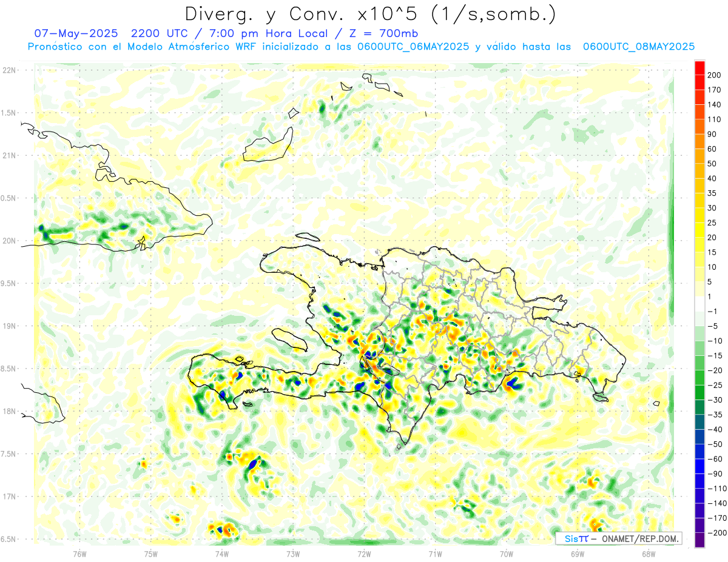Click the 70W longitude label

coord(507,553)
